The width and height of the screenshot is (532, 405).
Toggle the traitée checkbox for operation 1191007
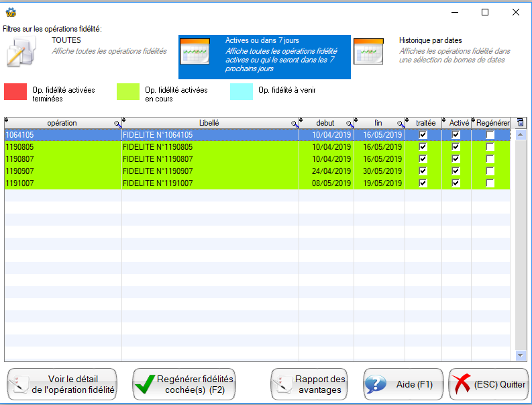[x=423, y=183]
